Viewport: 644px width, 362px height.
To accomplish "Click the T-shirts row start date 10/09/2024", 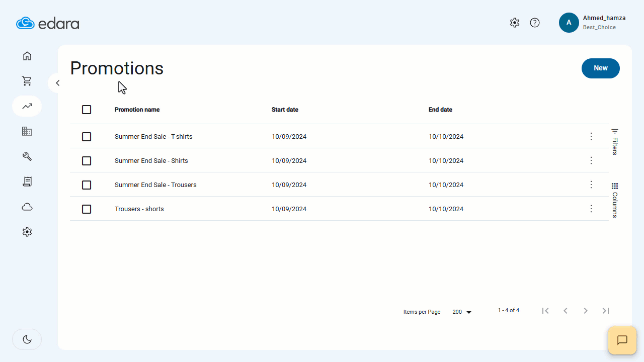I will point(289,137).
